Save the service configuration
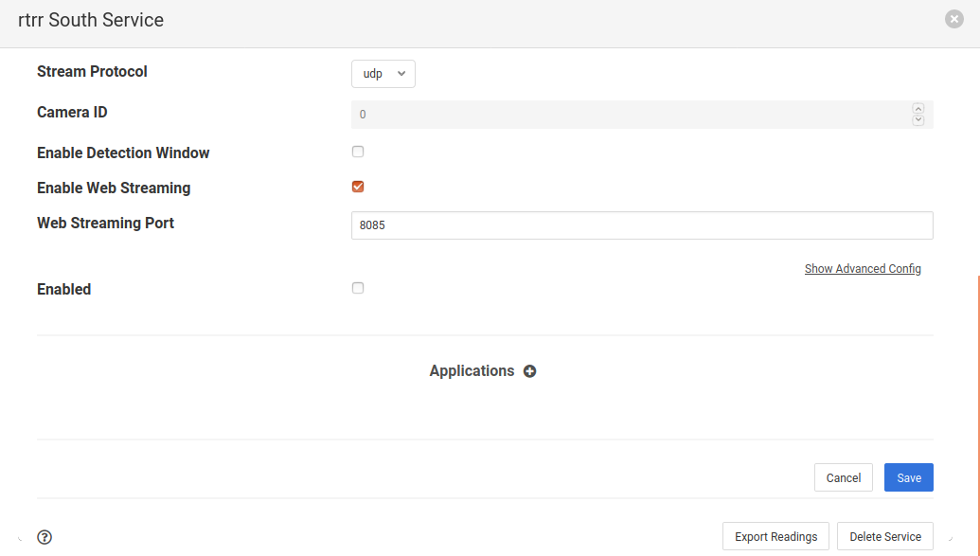Image resolution: width=980 pixels, height=556 pixels. pyautogui.click(x=907, y=477)
